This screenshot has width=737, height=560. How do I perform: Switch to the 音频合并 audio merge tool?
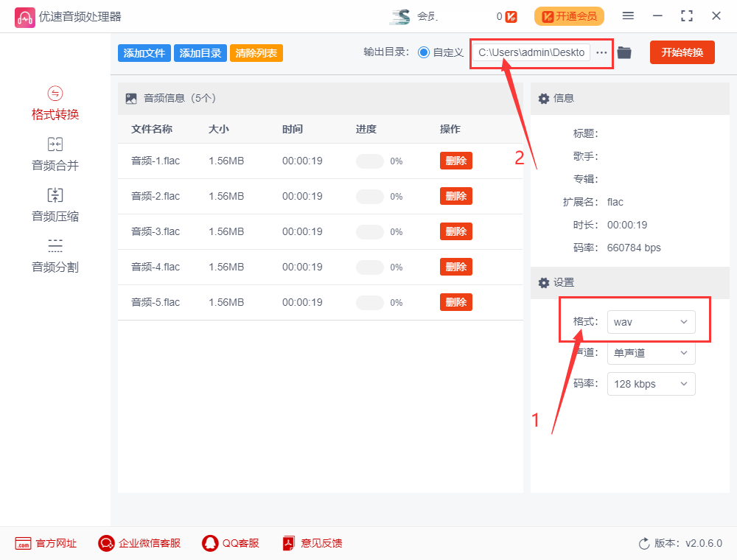pyautogui.click(x=55, y=153)
